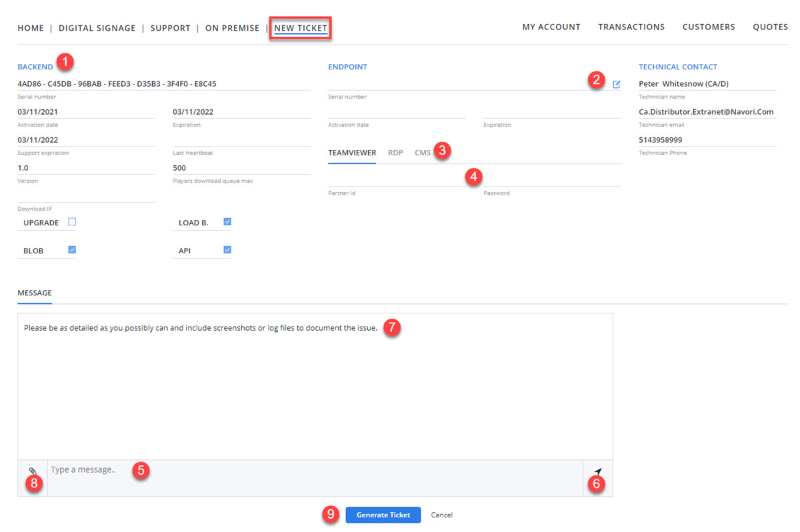This screenshot has height=532, width=800.
Task: Uncheck the BLOB checkbox
Action: coord(72,250)
